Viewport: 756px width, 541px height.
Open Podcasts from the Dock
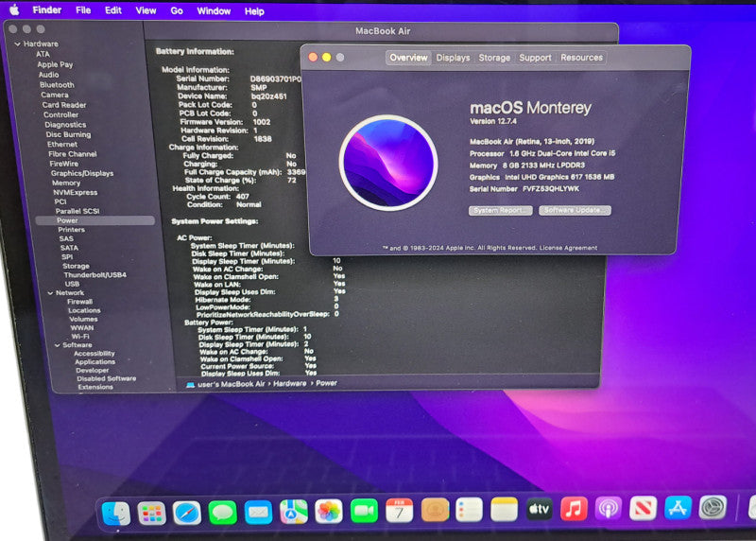(x=609, y=508)
